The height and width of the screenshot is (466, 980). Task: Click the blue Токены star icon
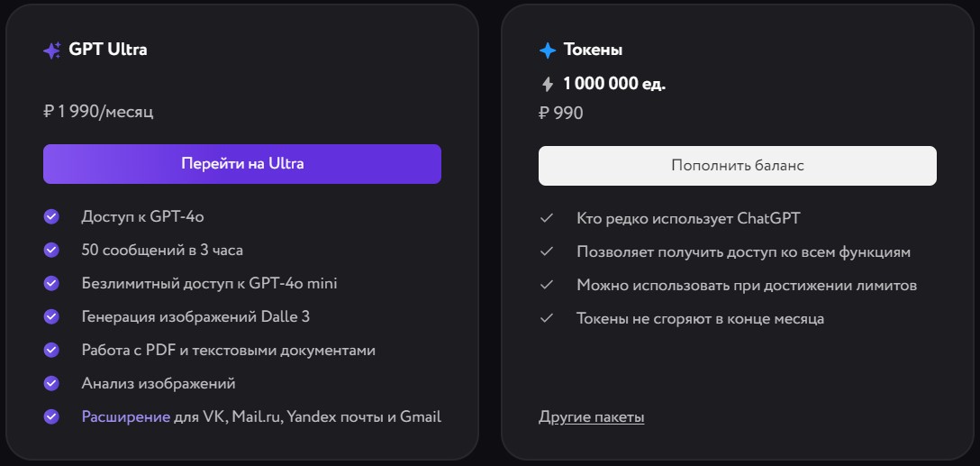click(x=548, y=50)
